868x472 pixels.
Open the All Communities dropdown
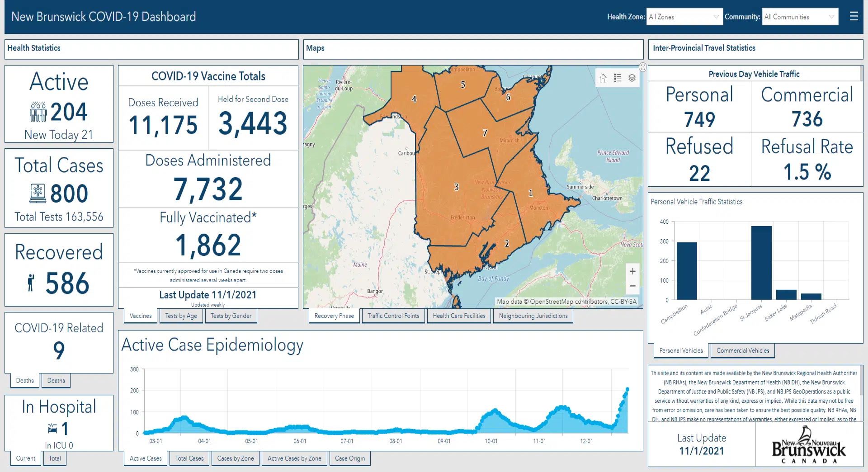(799, 17)
